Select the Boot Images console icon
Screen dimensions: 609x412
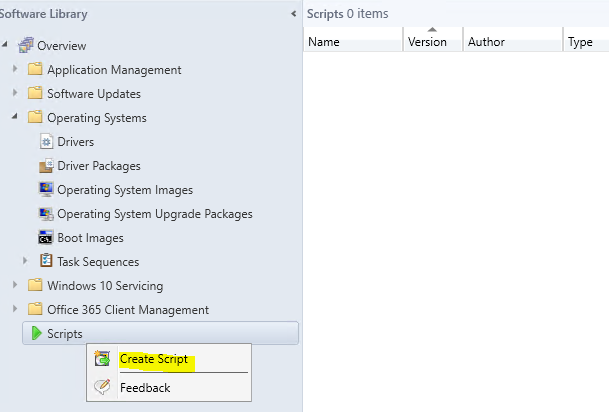45,238
